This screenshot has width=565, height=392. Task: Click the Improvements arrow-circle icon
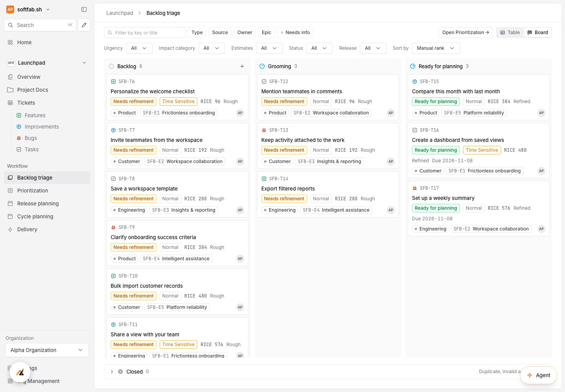(x=19, y=127)
